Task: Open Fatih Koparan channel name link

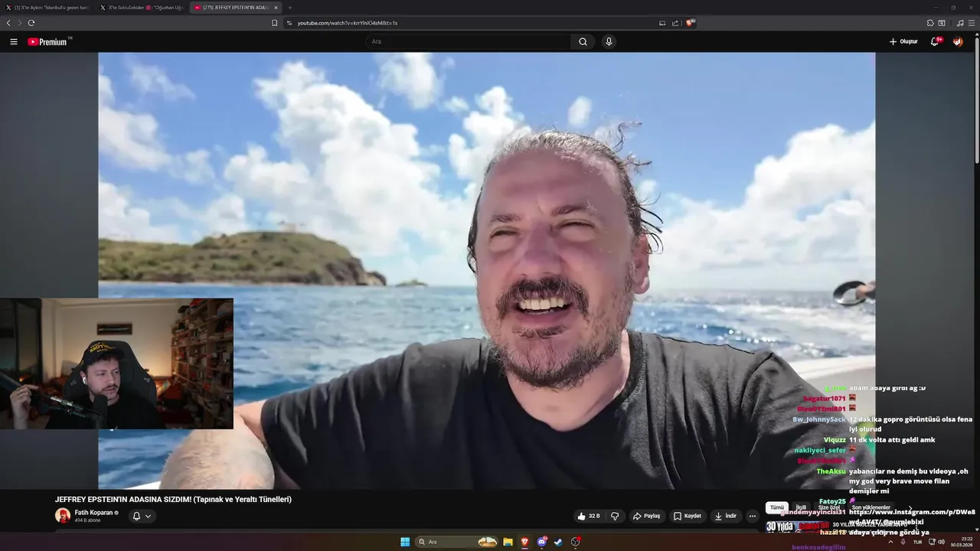Action: click(x=93, y=513)
